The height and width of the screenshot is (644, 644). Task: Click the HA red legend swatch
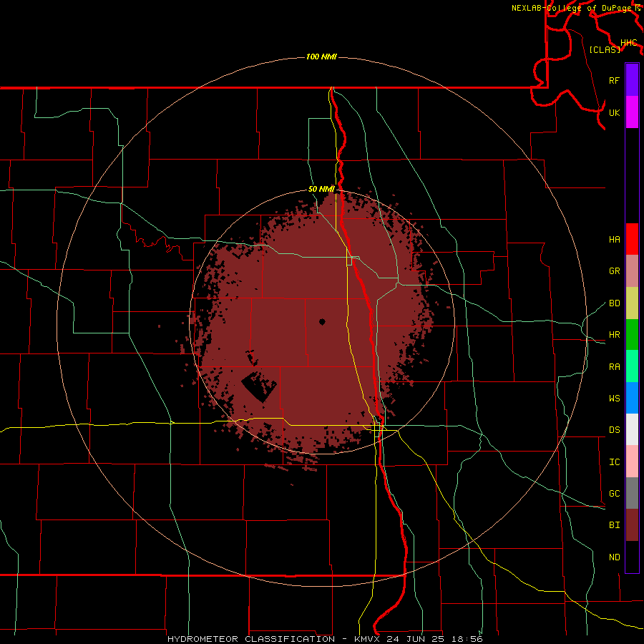(x=632, y=239)
